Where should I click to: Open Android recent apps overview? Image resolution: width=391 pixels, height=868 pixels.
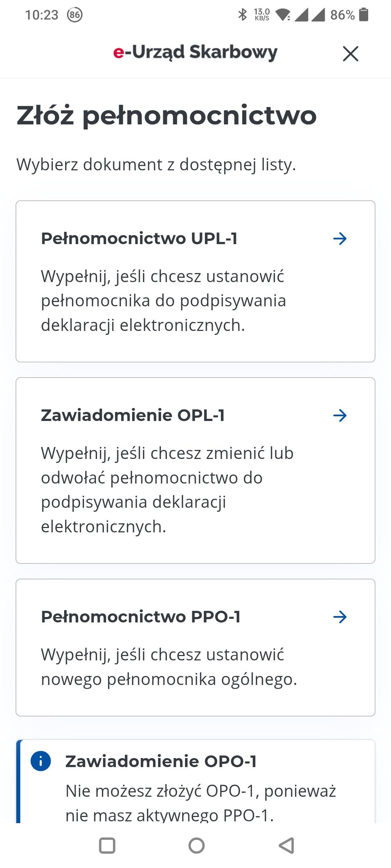(x=107, y=846)
